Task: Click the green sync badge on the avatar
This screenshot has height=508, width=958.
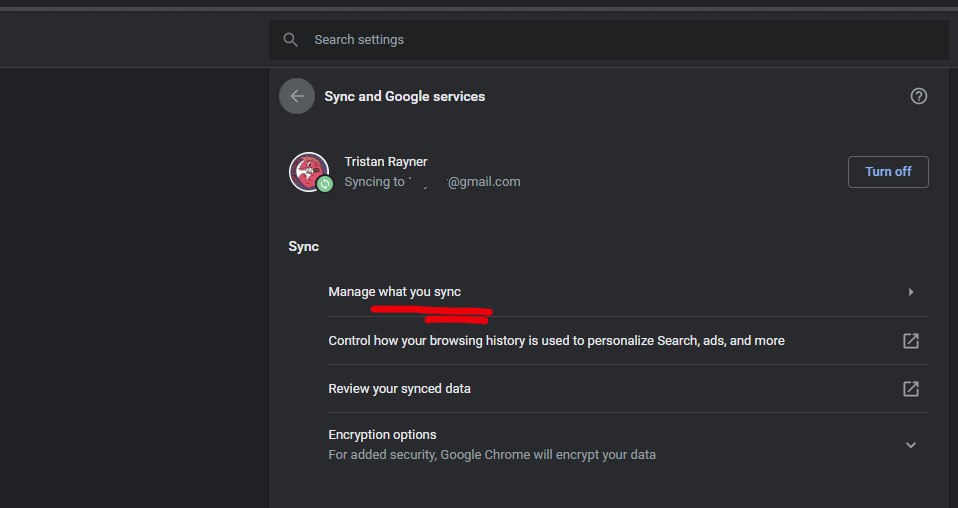Action: [x=325, y=184]
